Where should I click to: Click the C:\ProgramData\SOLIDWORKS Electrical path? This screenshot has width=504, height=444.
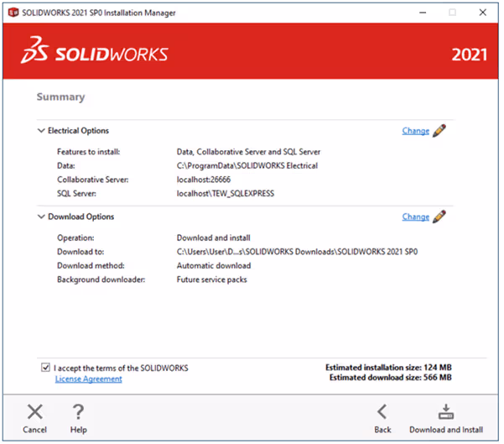tap(247, 165)
